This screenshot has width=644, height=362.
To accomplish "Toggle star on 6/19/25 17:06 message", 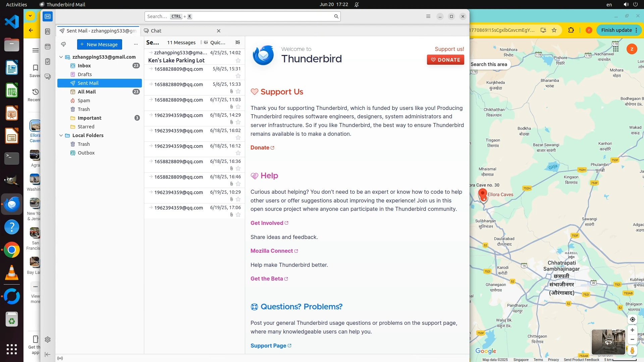I will point(238,215).
